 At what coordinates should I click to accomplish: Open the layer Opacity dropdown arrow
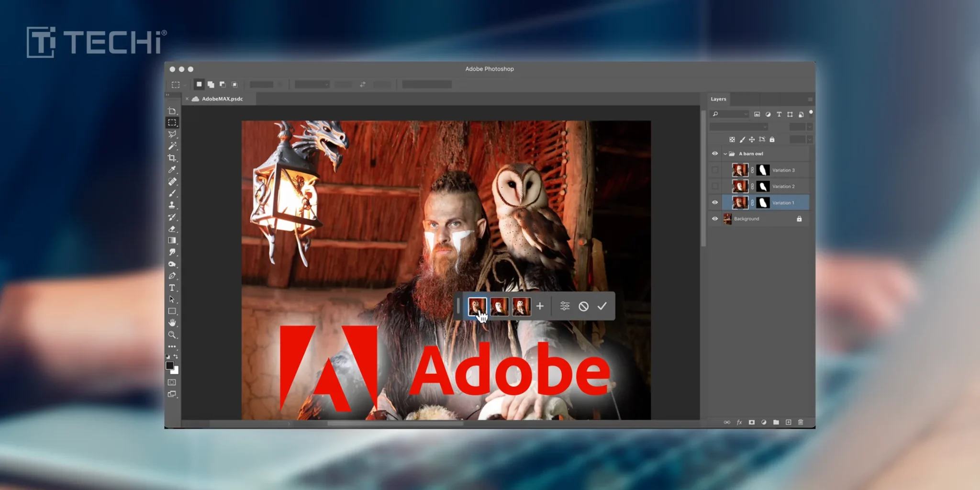click(x=810, y=127)
